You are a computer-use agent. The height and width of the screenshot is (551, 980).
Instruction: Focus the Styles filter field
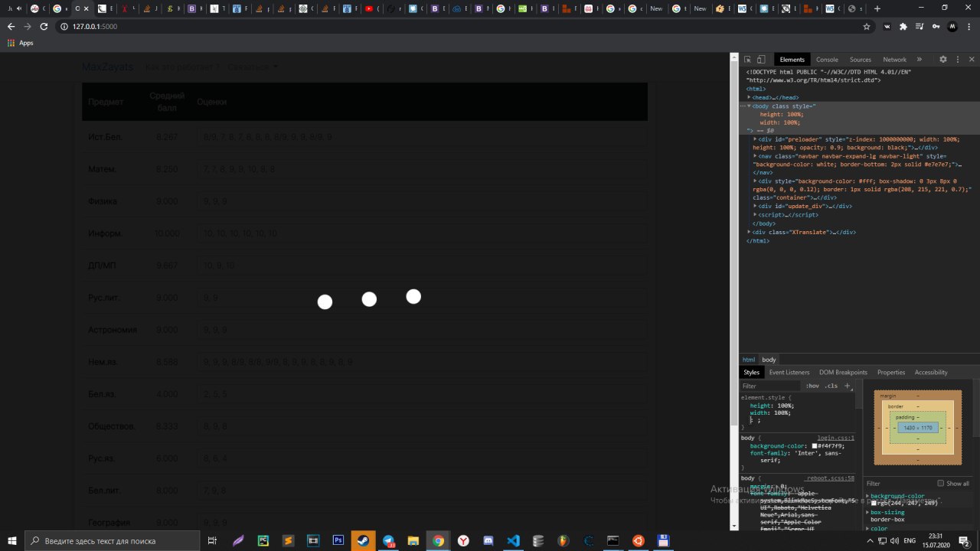click(x=770, y=386)
